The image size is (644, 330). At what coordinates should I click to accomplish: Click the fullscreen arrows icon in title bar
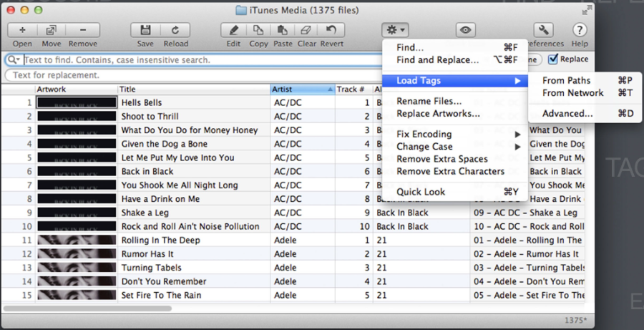tap(587, 11)
